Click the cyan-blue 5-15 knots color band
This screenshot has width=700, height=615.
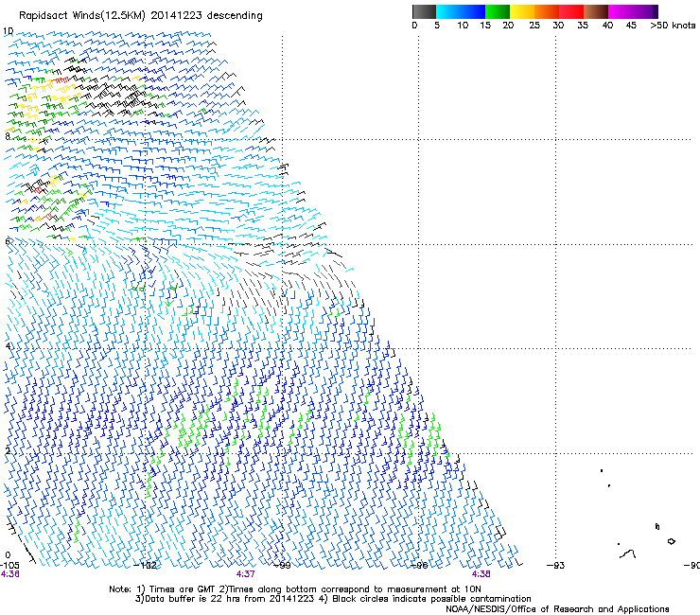click(x=461, y=11)
